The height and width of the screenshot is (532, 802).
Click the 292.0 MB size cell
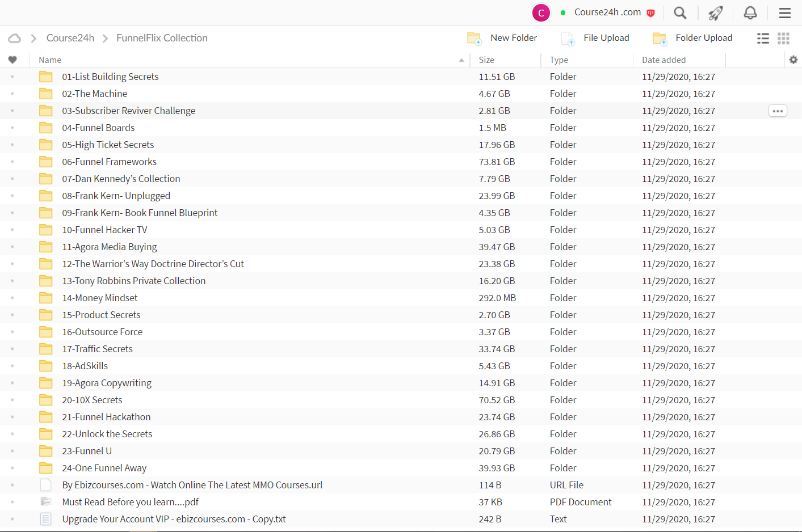click(x=497, y=298)
